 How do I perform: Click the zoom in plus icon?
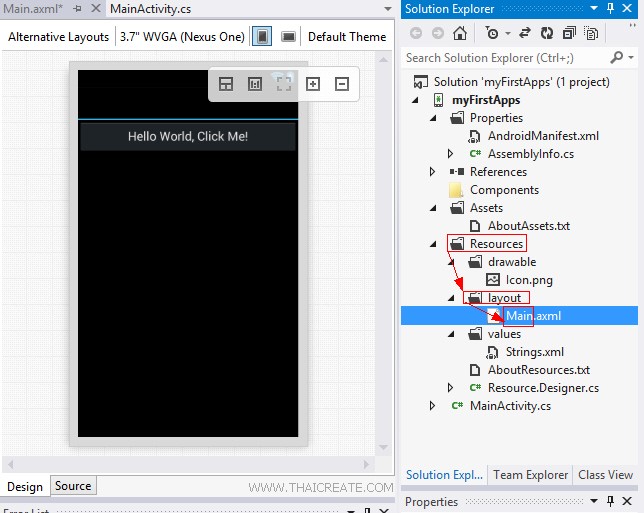pos(313,84)
